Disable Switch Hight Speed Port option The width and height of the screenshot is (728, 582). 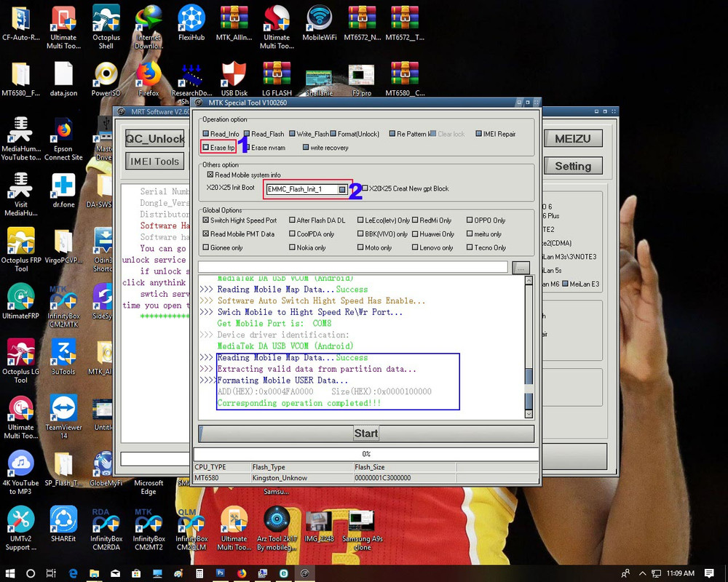(x=206, y=220)
